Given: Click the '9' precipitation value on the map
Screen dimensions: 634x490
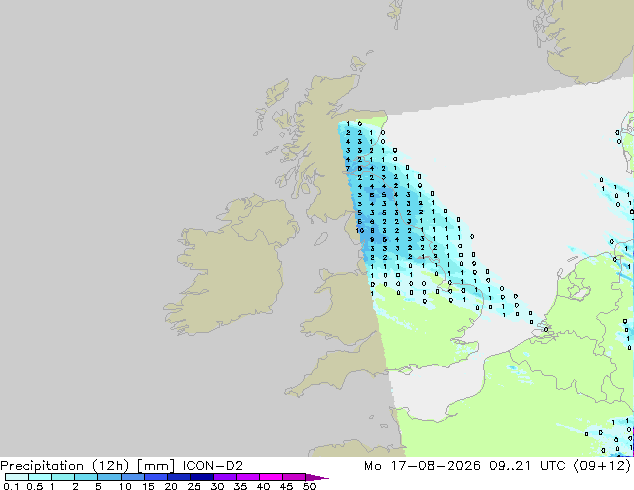Looking at the screenshot, I should 372,240.
